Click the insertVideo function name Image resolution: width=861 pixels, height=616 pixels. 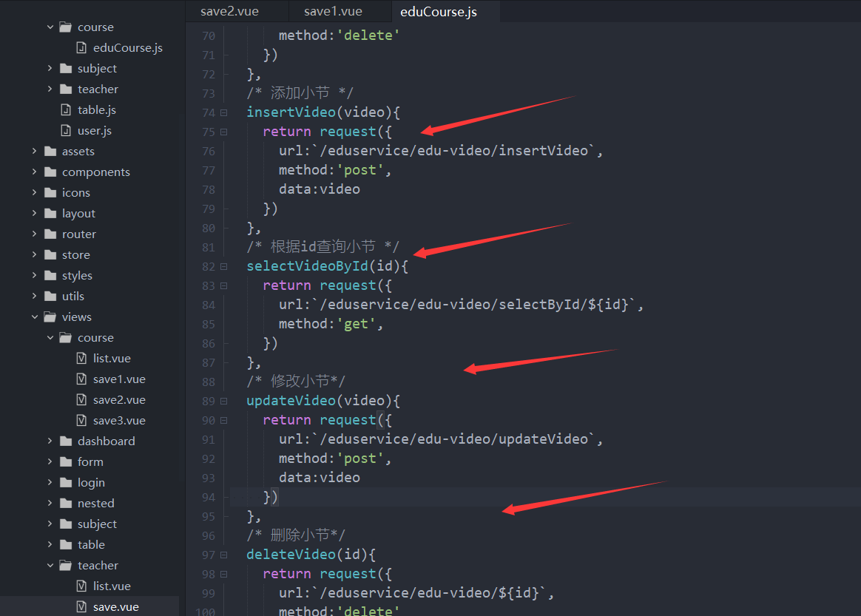pos(291,112)
